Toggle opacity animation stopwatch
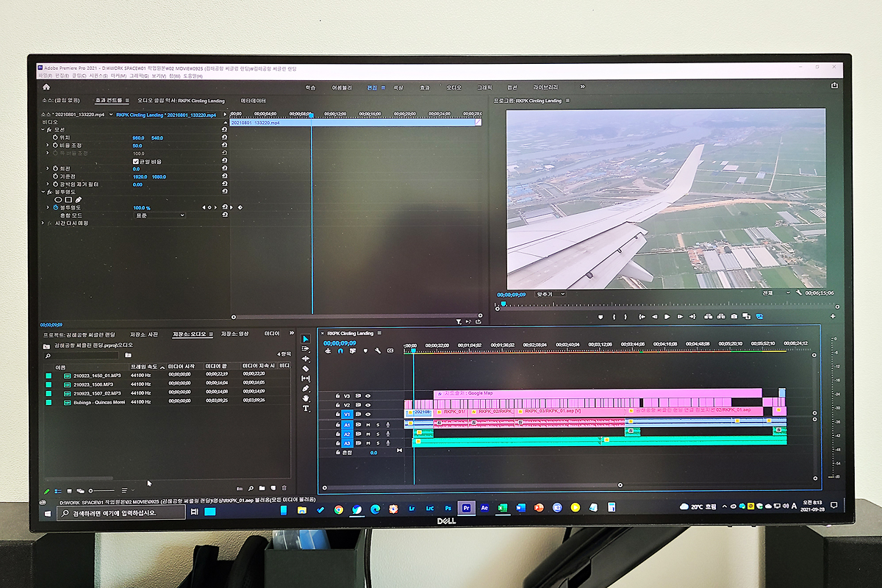 tap(54, 208)
